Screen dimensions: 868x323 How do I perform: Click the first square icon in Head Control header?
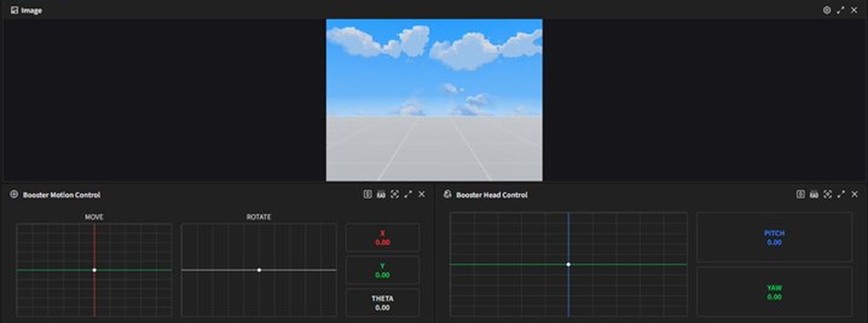pyautogui.click(x=800, y=194)
